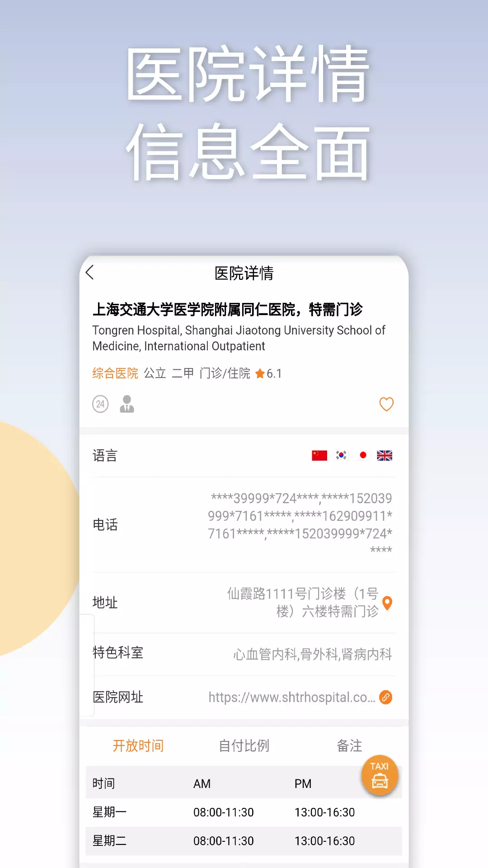Select the Japanese flag language icon

[363, 455]
